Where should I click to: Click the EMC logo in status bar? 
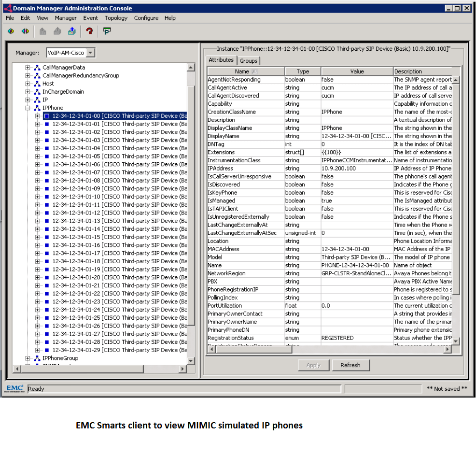point(14,388)
